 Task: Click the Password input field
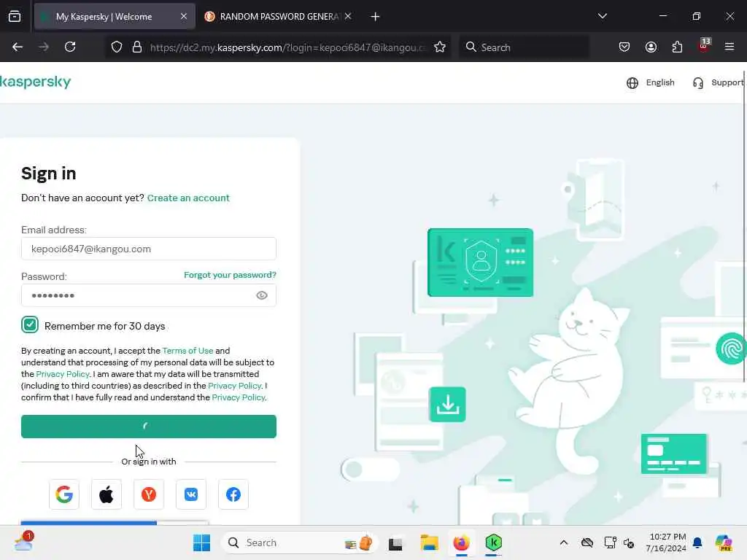149,295
